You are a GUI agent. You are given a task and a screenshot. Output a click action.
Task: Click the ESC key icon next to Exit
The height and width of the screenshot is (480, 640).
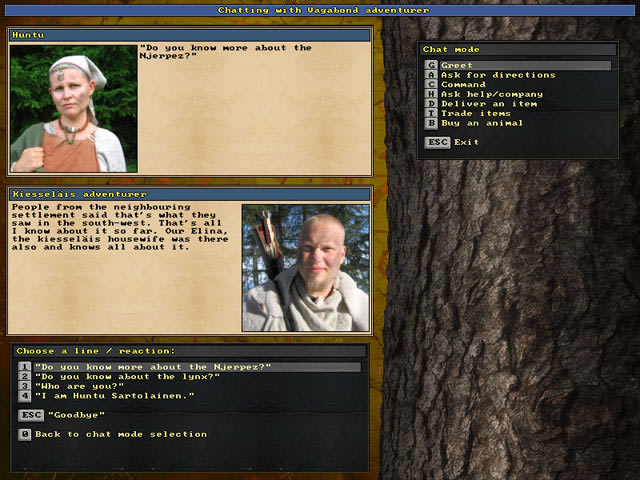click(x=437, y=142)
